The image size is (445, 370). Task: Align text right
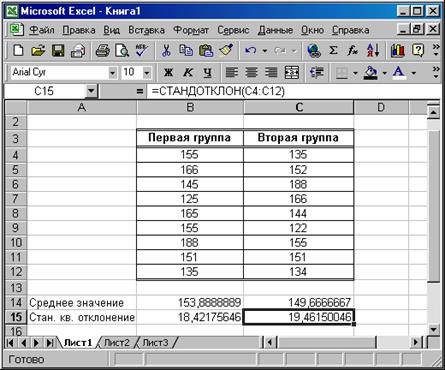pyautogui.click(x=271, y=72)
